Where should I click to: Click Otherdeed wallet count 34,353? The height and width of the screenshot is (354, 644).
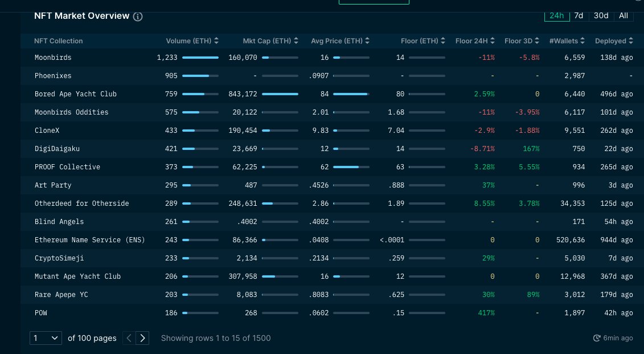point(572,203)
